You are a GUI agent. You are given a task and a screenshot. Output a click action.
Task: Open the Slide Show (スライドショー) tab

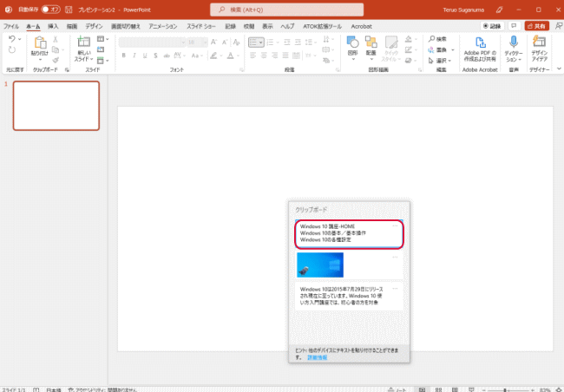click(x=201, y=26)
